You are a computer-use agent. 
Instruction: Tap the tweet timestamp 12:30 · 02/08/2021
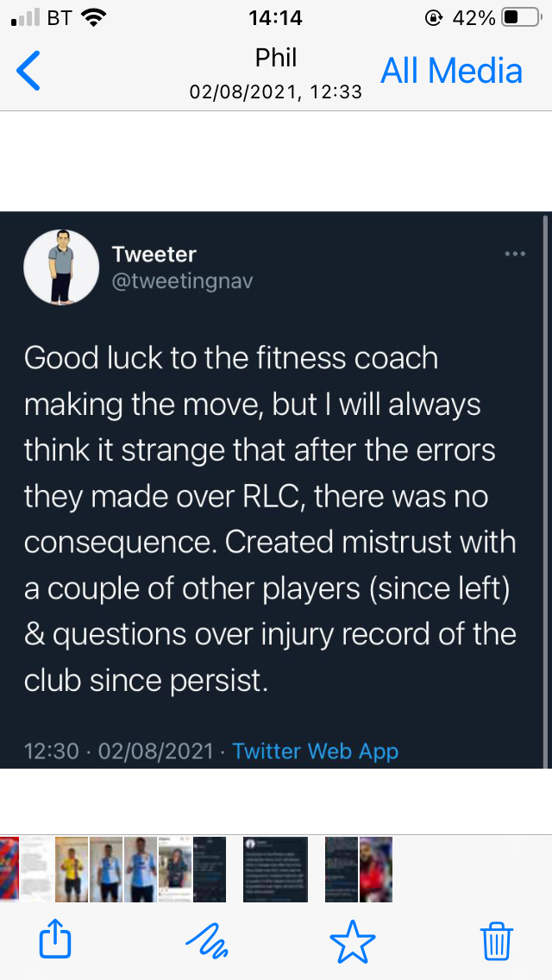pos(119,751)
